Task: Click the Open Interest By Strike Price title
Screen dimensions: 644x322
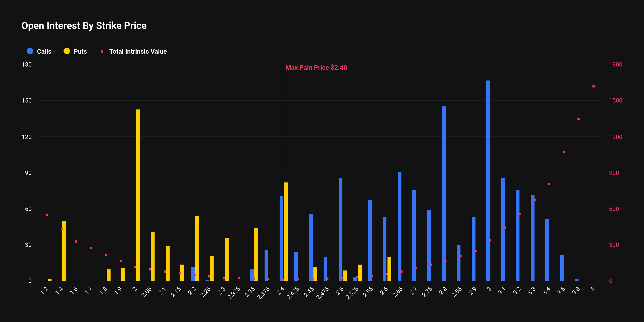Action: (84, 26)
